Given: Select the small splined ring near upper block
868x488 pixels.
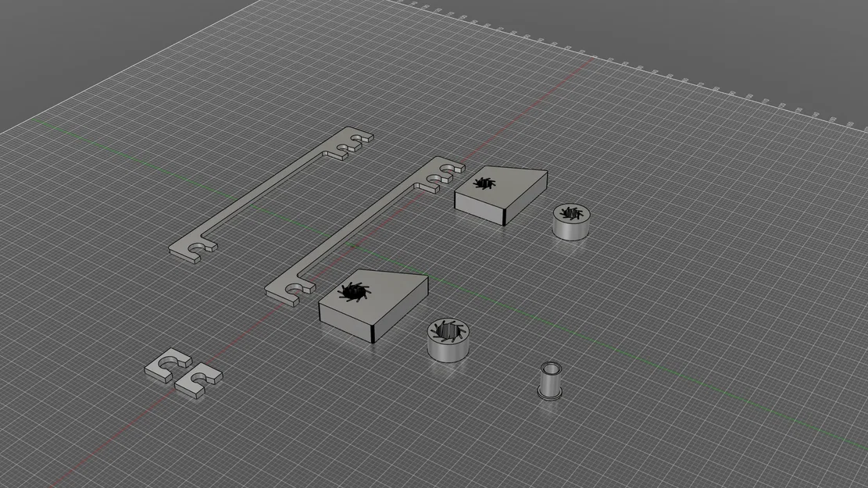Looking at the screenshot, I should pos(572,222).
